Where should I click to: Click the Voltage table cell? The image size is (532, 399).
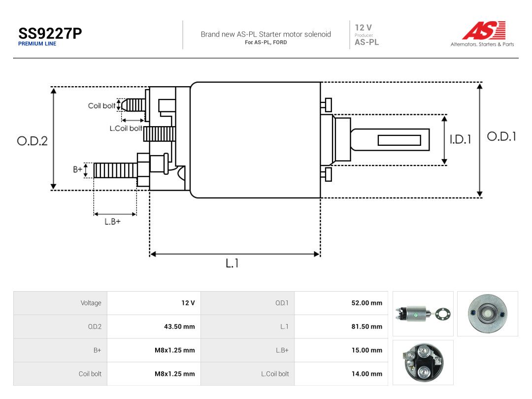click(x=61, y=303)
